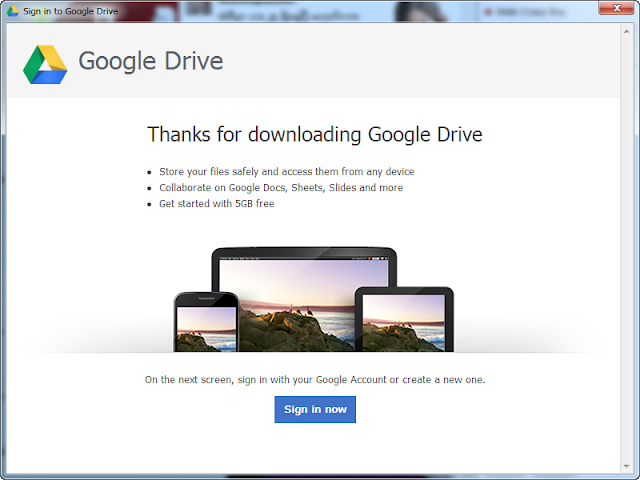Click the Sign in now button
Viewport: 640px width, 480px height.
point(315,409)
